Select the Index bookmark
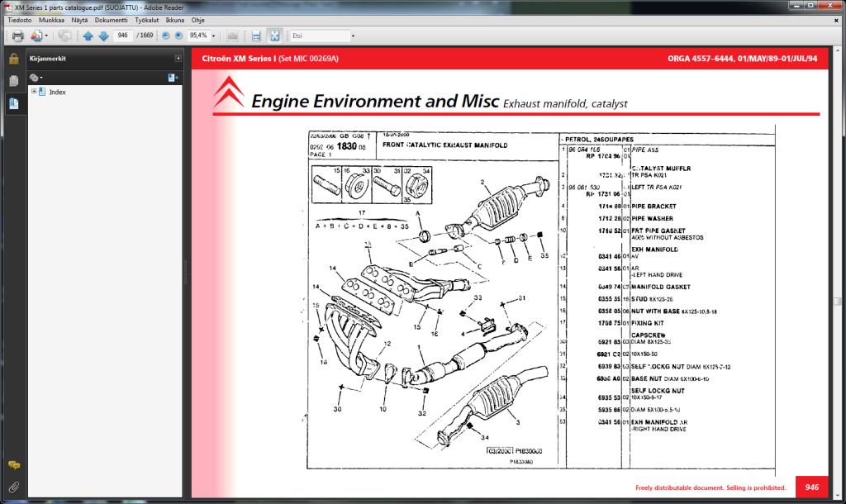Screen dimensions: 846x504 click(x=57, y=92)
